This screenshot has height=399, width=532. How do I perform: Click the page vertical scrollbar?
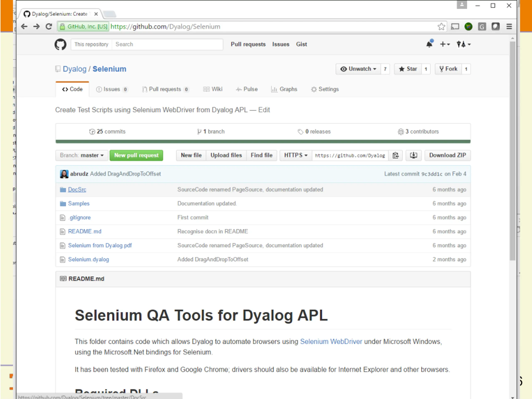tap(512, 151)
